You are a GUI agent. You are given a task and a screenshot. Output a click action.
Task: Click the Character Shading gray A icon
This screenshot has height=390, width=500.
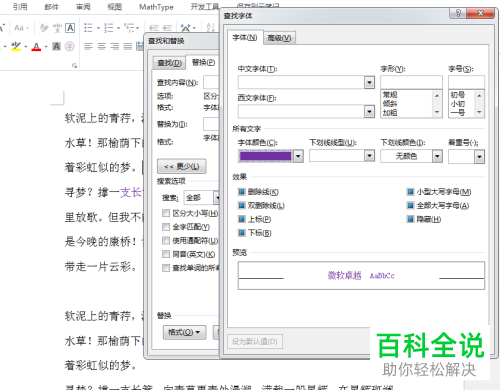point(57,46)
